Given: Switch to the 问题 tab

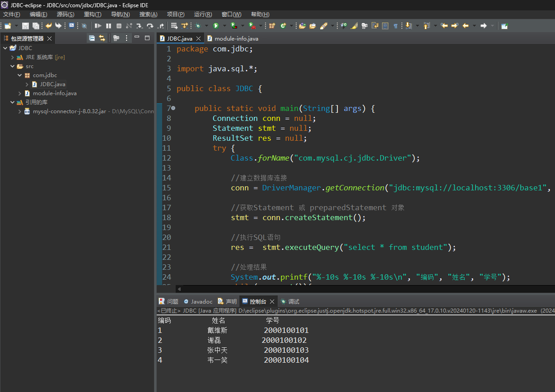Looking at the screenshot, I should 173,301.
